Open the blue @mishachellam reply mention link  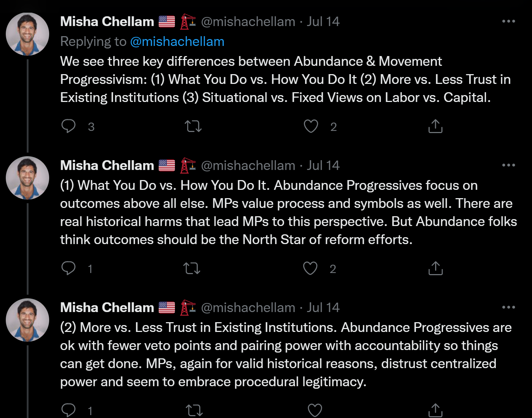coord(177,42)
